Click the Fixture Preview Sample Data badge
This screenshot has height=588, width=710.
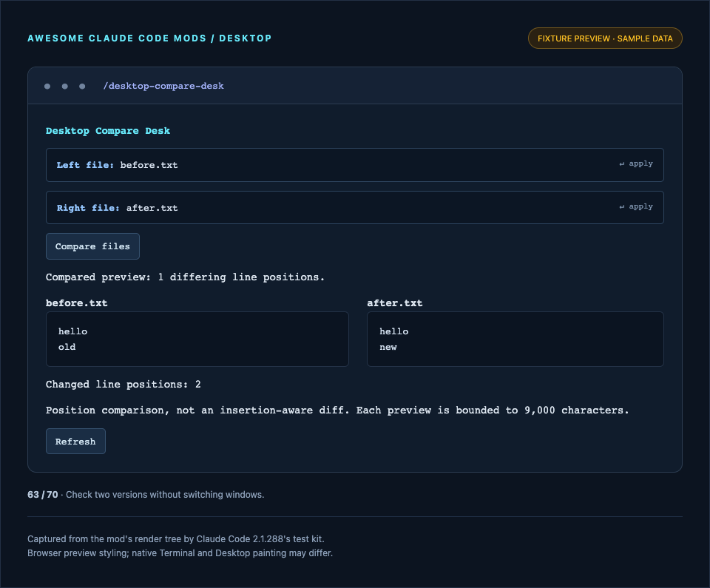pos(605,38)
